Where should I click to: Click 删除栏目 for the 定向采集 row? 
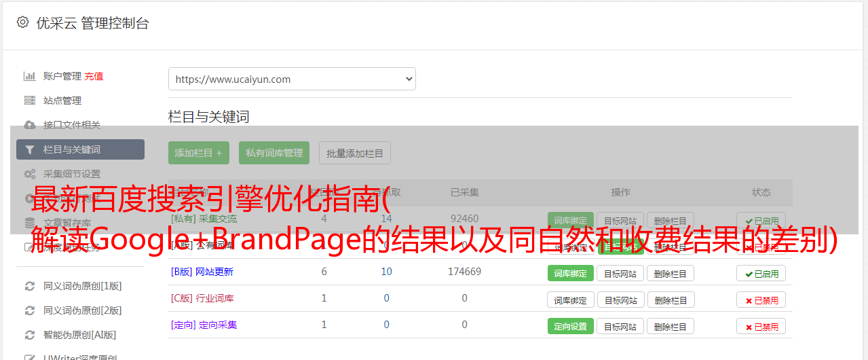671,326
